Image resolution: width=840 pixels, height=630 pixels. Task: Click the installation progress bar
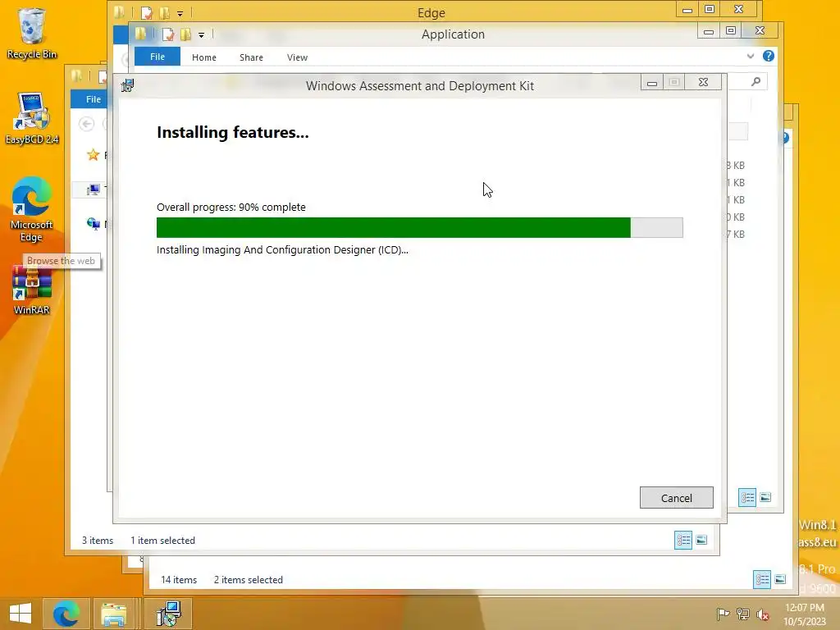(x=419, y=228)
